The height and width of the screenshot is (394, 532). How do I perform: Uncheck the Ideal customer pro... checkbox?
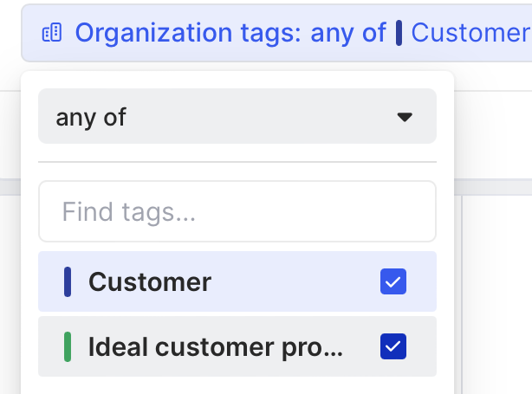coord(393,346)
